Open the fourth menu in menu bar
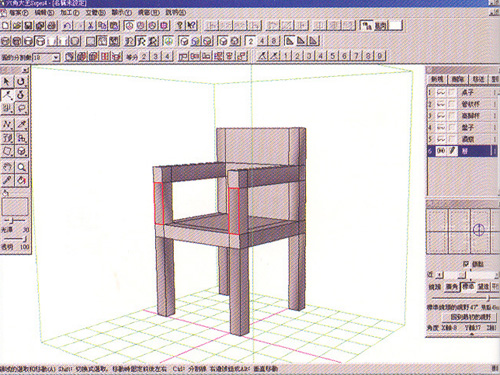 [x=95, y=13]
